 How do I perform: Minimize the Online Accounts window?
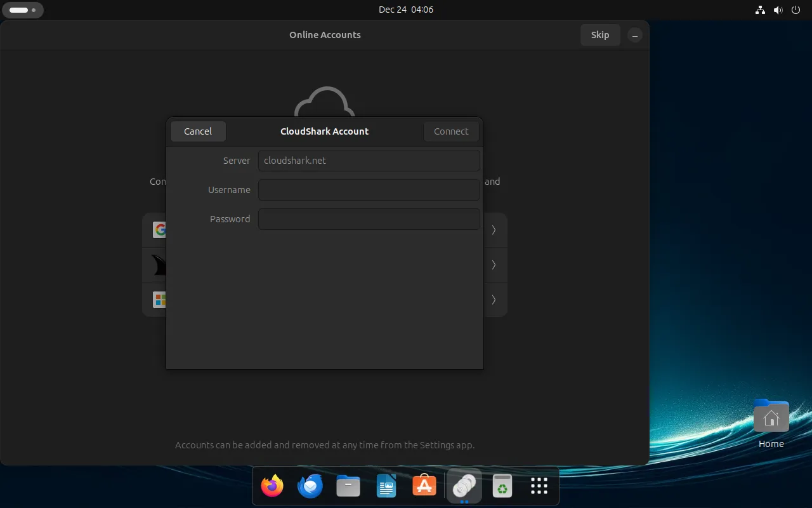coord(634,36)
